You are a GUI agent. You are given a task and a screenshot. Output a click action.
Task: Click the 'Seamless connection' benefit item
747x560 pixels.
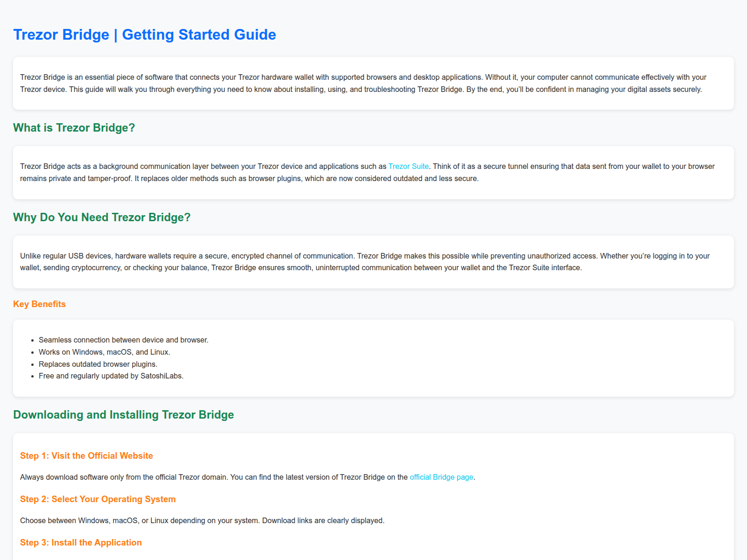point(123,340)
